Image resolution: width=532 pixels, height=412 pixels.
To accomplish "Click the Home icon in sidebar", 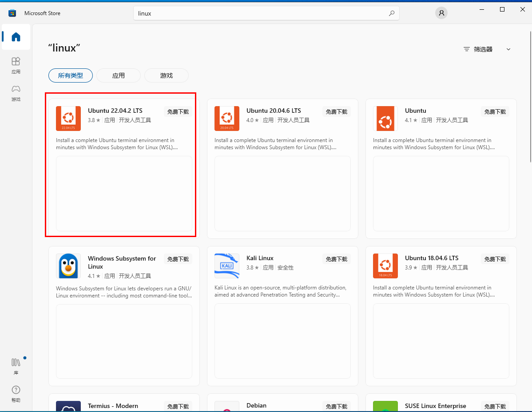I will (x=16, y=37).
